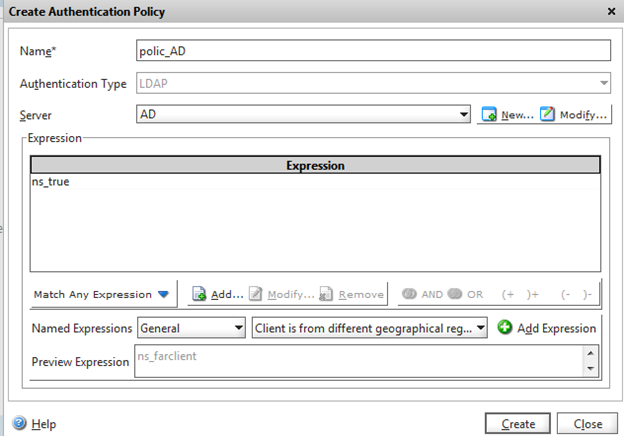Click the Add... expression button label
The width and height of the screenshot is (624, 436).
(227, 294)
